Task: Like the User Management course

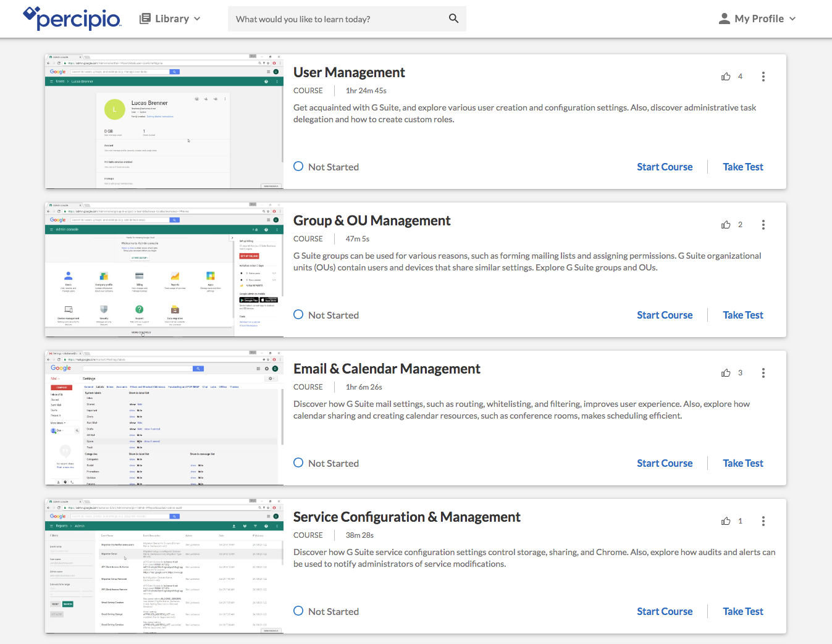Action: click(x=726, y=77)
